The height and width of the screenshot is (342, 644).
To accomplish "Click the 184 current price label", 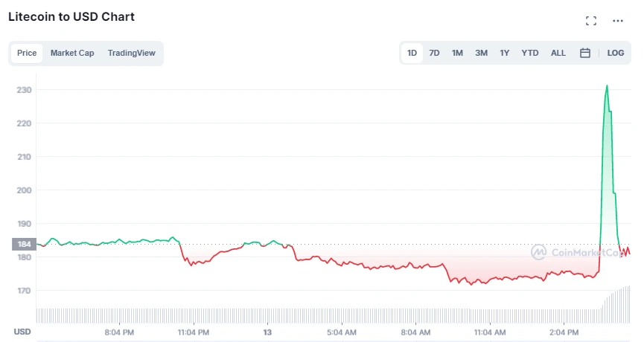I will [25, 244].
